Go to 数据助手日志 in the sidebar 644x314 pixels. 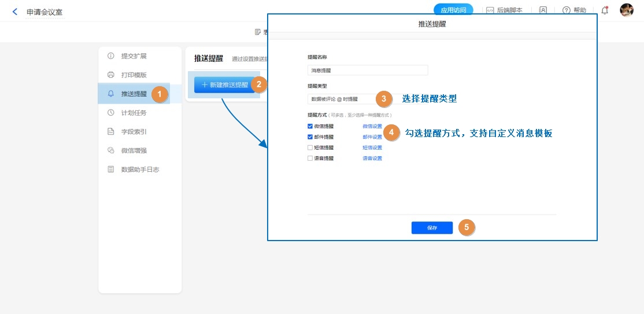139,169
